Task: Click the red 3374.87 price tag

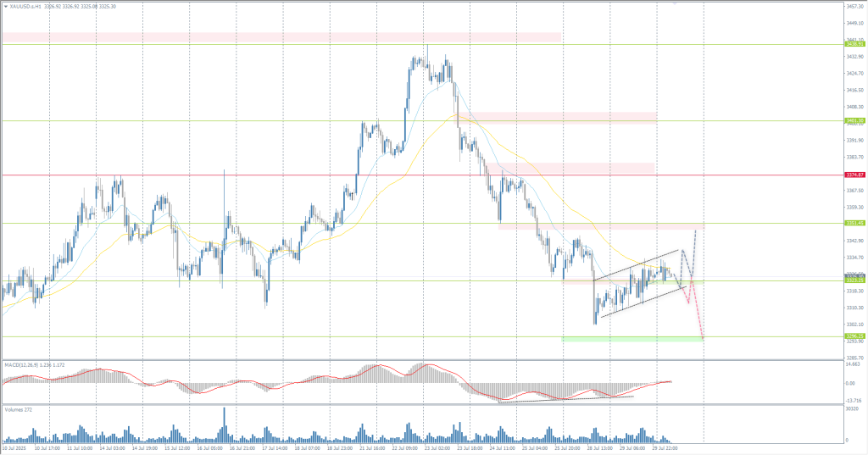Action: click(x=854, y=175)
